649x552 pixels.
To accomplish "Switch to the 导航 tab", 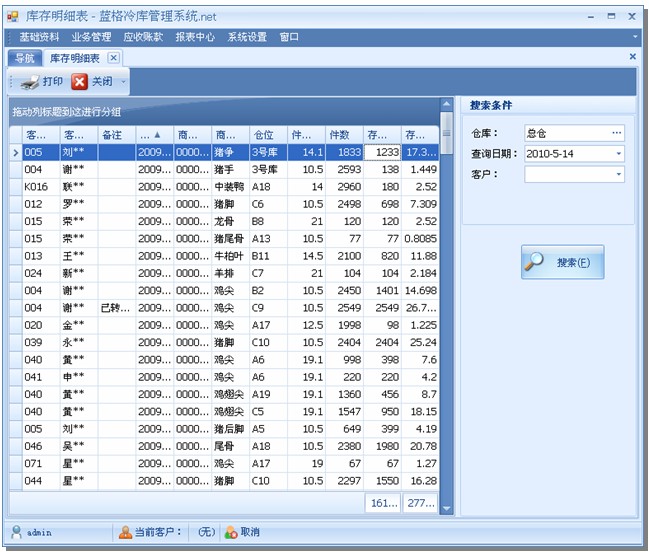I will (x=25, y=58).
